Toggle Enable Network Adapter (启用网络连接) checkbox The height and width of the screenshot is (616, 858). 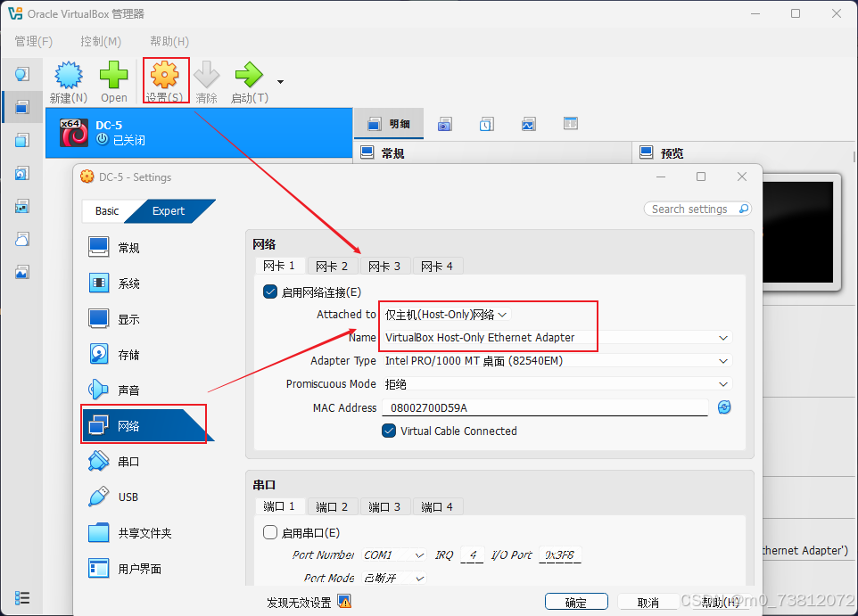270,292
